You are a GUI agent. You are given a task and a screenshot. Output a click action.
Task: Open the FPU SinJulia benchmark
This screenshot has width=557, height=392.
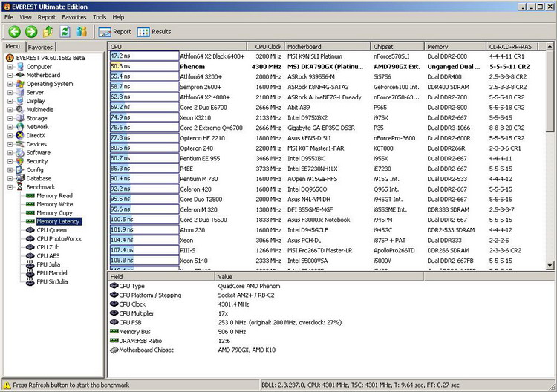52,281
